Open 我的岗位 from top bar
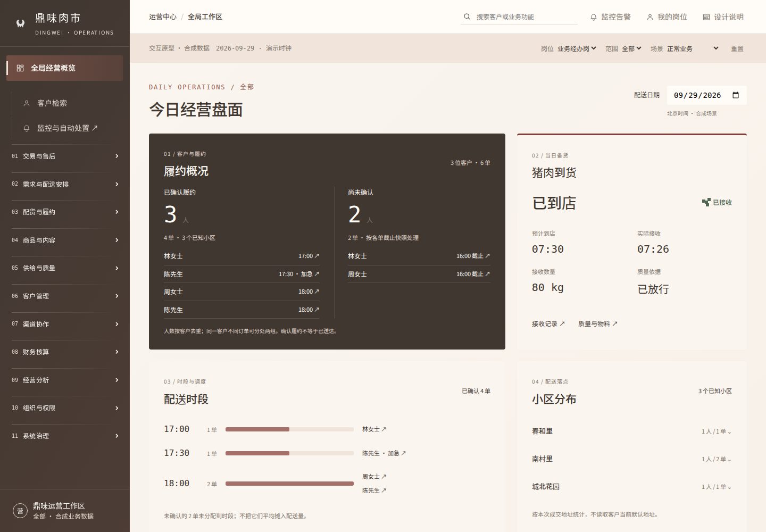Image resolution: width=766 pixels, height=532 pixels. tap(667, 17)
